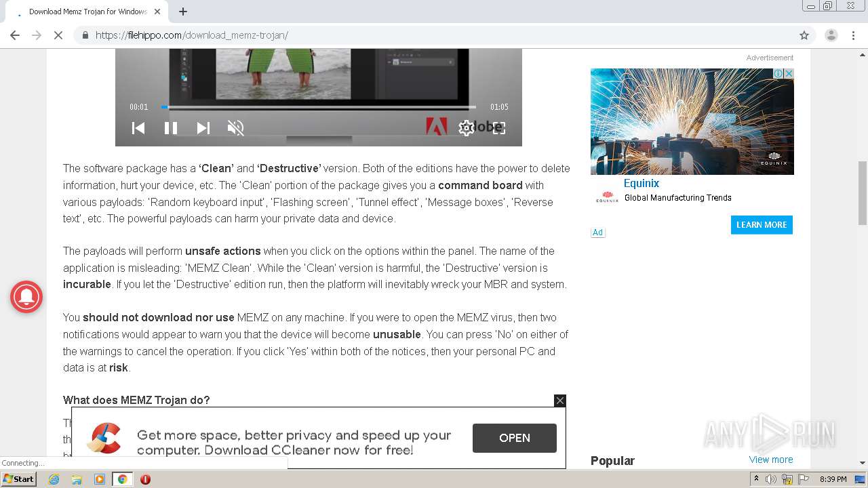The image size is (868, 488).
Task: Close the CCleaner banner ad
Action: point(559,401)
